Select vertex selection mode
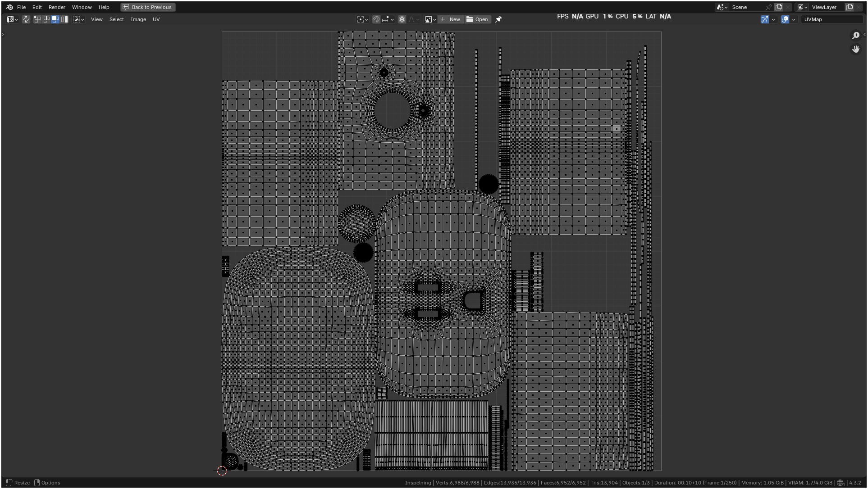Screen dimensions: 868x489 pos(37,19)
